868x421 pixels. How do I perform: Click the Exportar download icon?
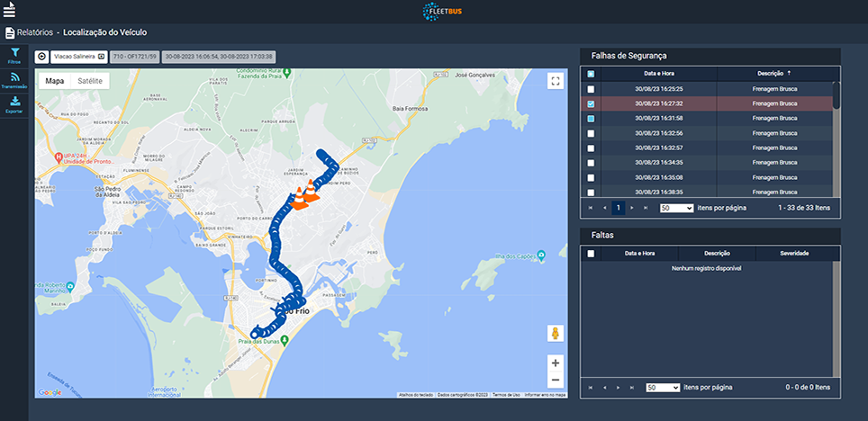click(x=14, y=104)
